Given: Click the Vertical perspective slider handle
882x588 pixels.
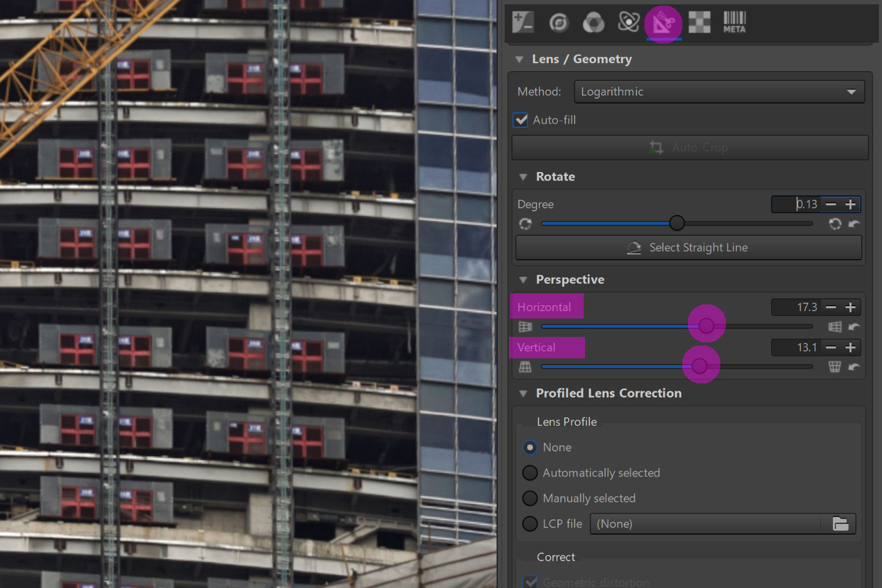Looking at the screenshot, I should click(699, 366).
